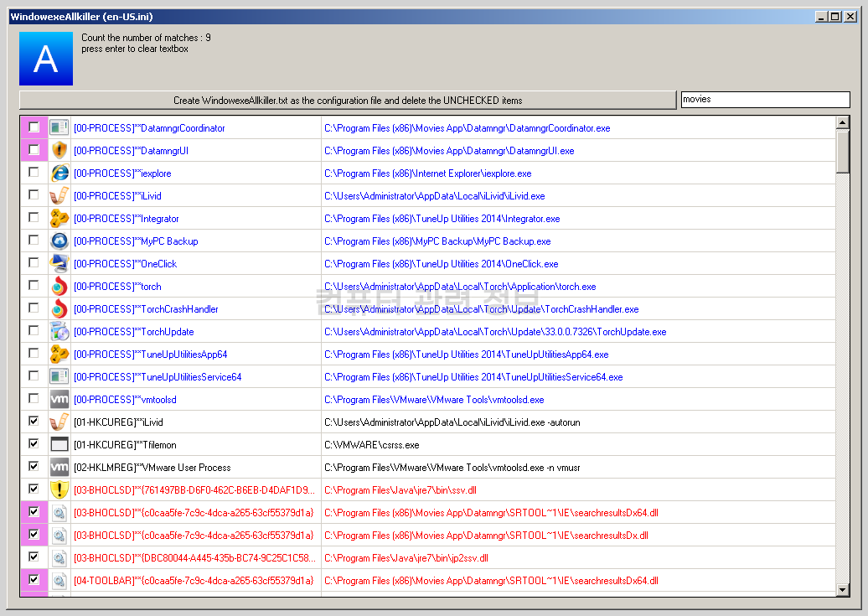Click the TuneUpUtilitiesService64.exe path
Screen dimensions: 868x616
point(474,377)
